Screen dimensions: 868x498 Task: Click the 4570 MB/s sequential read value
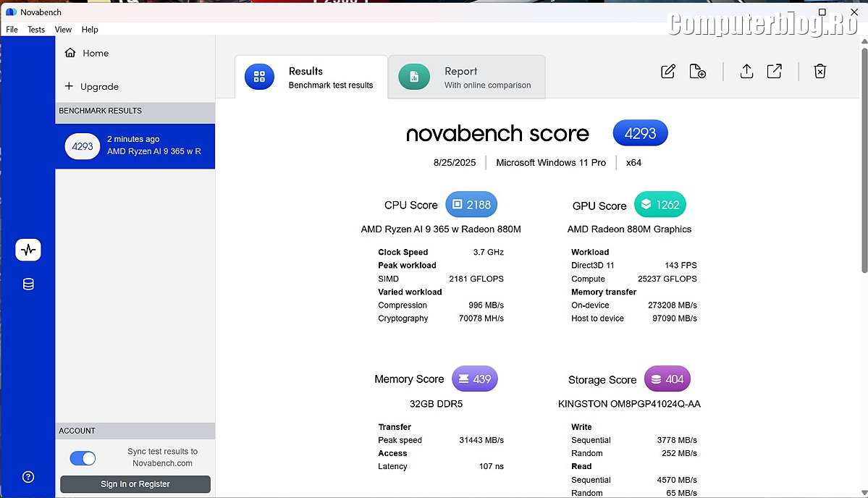click(676, 481)
